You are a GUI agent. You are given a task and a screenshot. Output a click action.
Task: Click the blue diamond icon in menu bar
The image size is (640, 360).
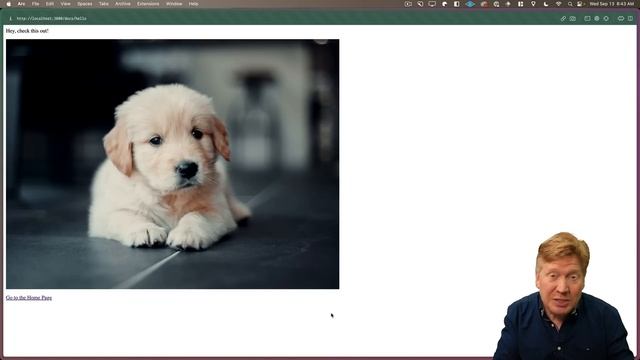(x=470, y=4)
